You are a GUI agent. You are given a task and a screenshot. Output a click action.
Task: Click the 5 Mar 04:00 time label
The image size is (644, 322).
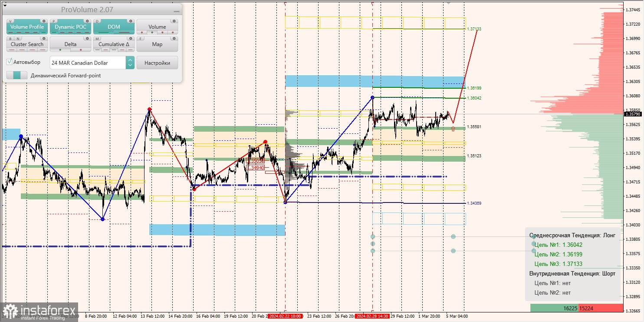(x=457, y=316)
